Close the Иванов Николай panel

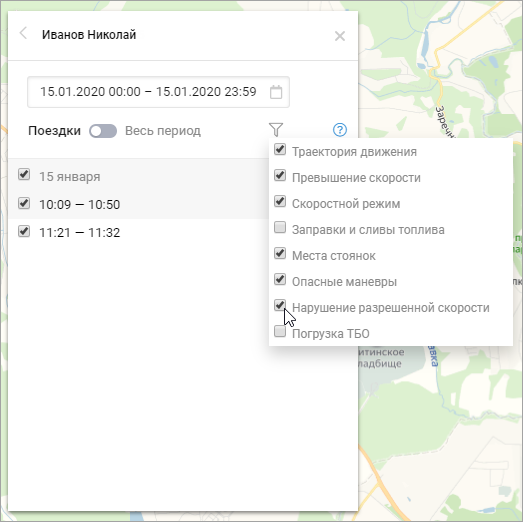[340, 36]
